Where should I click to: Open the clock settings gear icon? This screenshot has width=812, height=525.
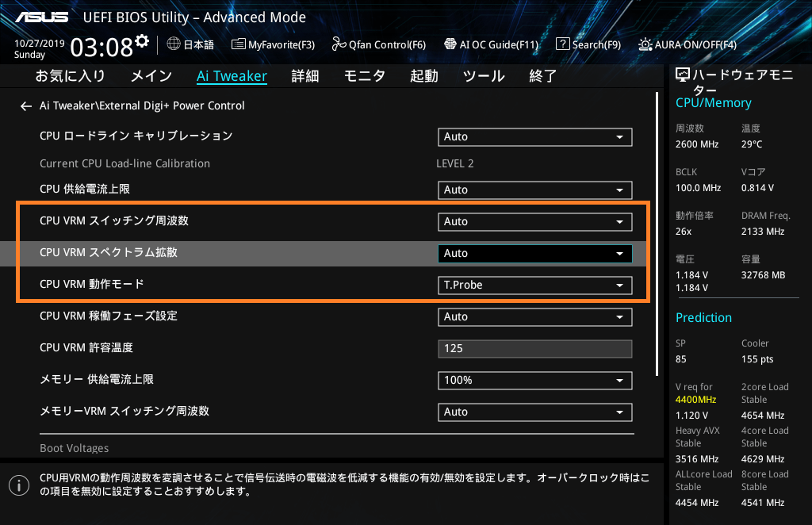tap(142, 41)
